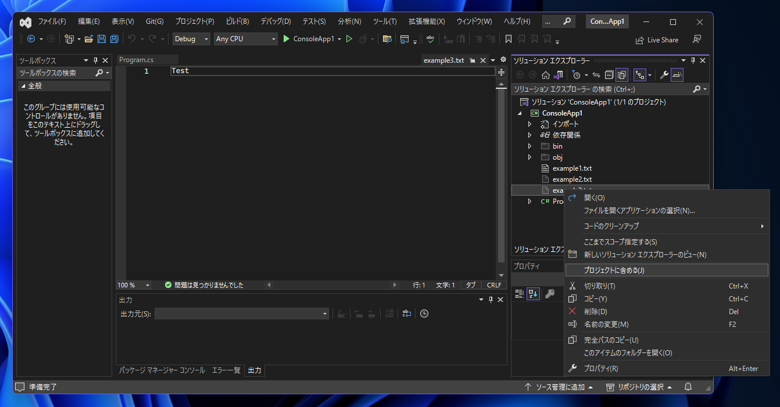Collapse the ConsoleApp1 project node
This screenshot has height=407, width=780.
[x=520, y=113]
